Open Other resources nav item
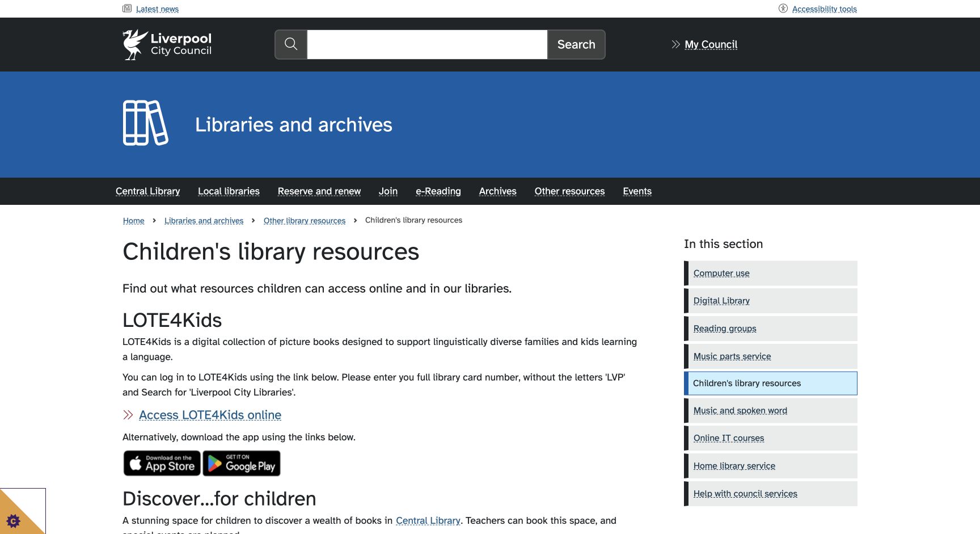The height and width of the screenshot is (534, 980). 569,191
